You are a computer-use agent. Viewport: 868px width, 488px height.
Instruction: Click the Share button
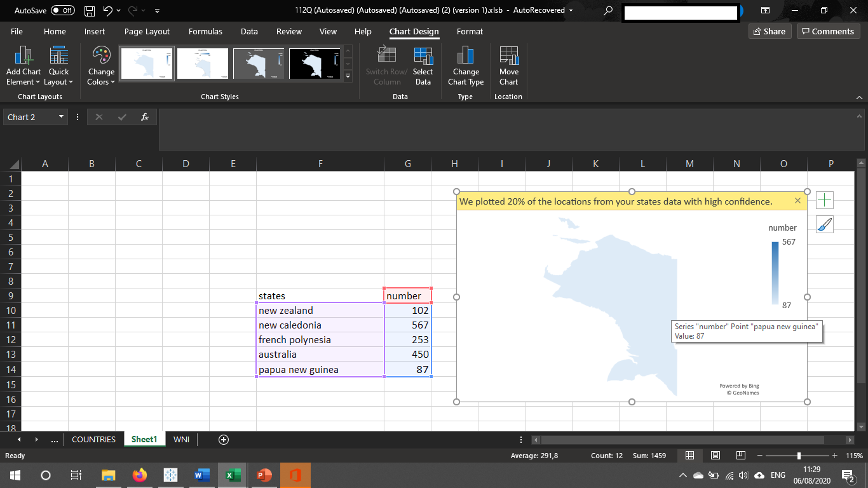tap(770, 31)
